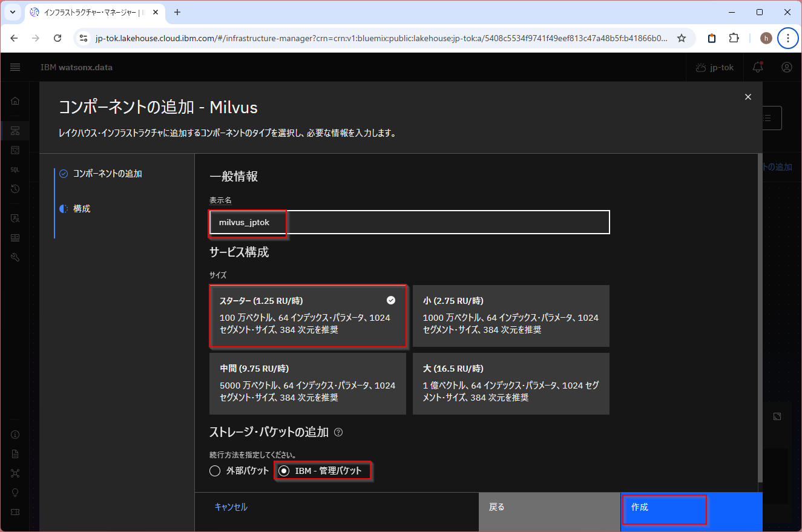Viewport: 802px width, 532px height.
Task: Choose the IBM - 管理バケット radio option
Action: pos(284,471)
